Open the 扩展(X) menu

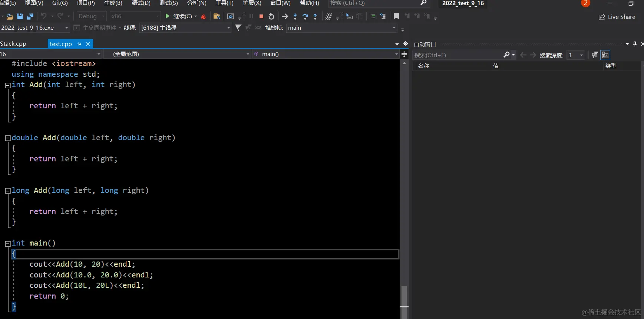click(x=252, y=3)
